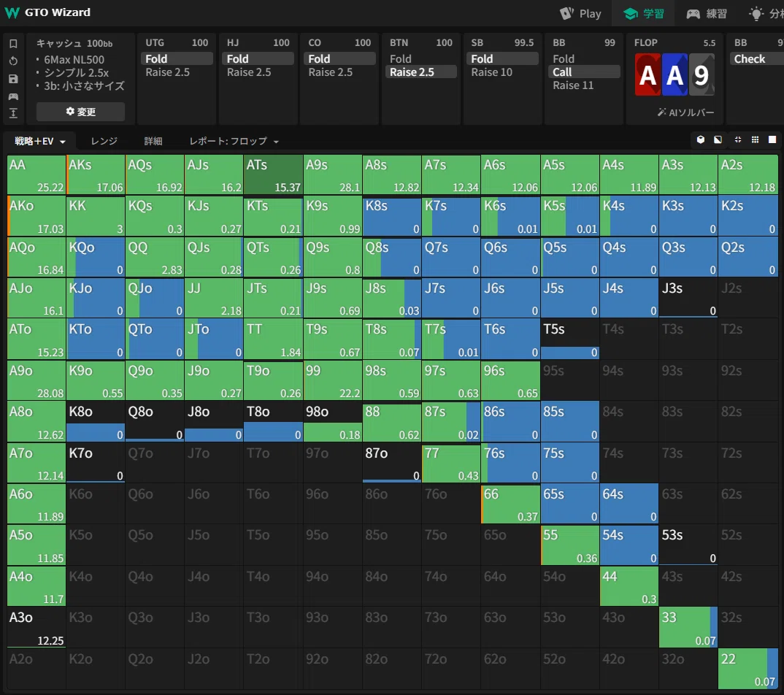784x695 pixels.
Task: Open the Play tab
Action: pos(580,13)
